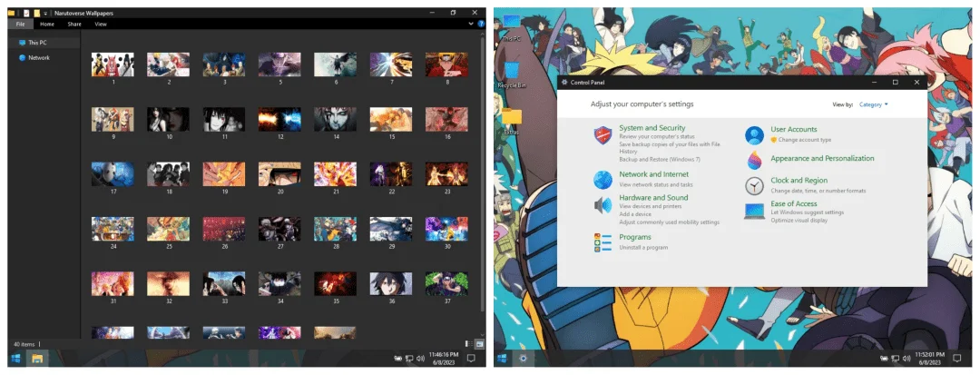Click network tray icon next to the 11:52:01 PM clock

(895, 359)
